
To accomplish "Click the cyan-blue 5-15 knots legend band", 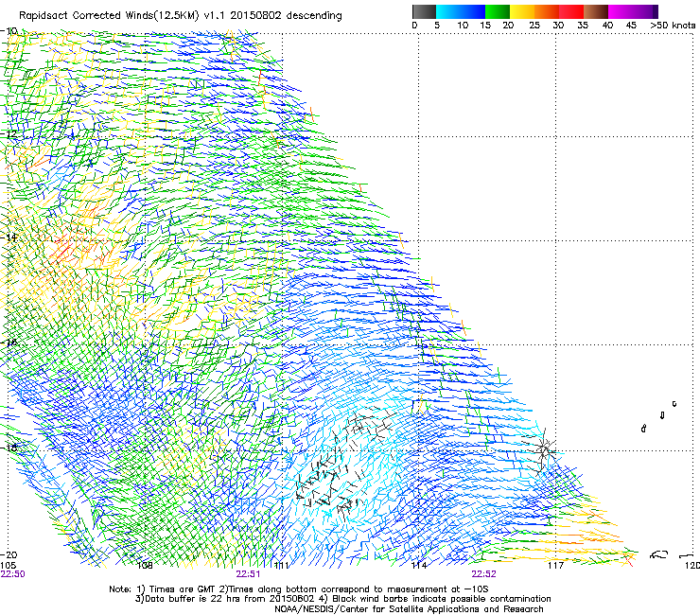I will 461,11.
